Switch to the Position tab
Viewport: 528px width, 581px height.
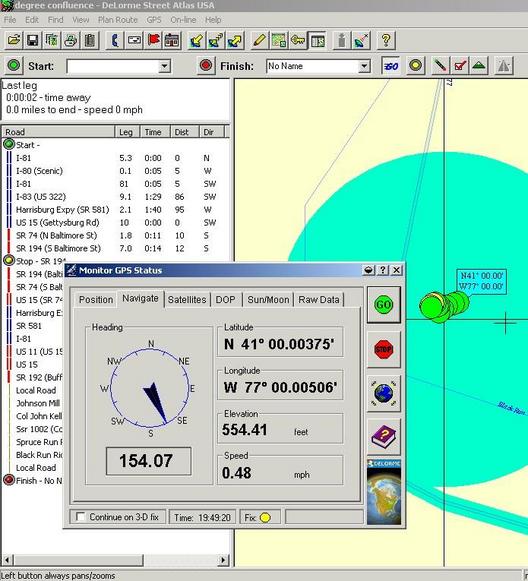(x=96, y=299)
